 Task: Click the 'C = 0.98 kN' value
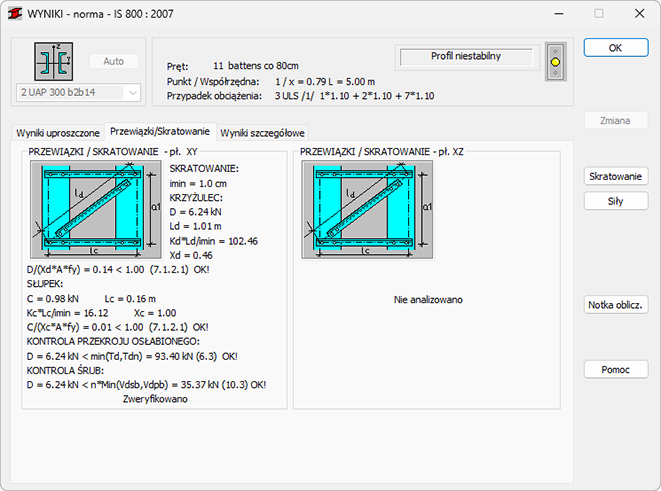53,299
